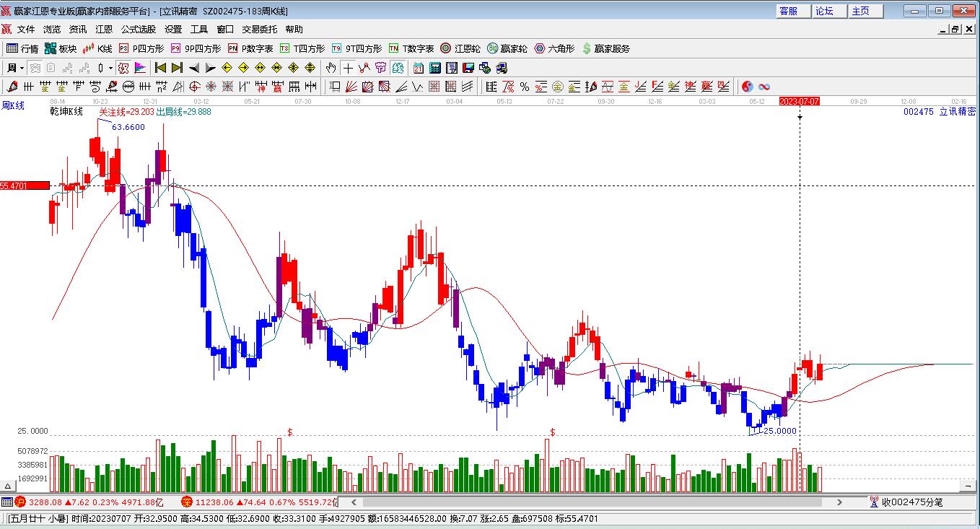
Task: Click 关注线=29.203 label
Action: (126, 112)
